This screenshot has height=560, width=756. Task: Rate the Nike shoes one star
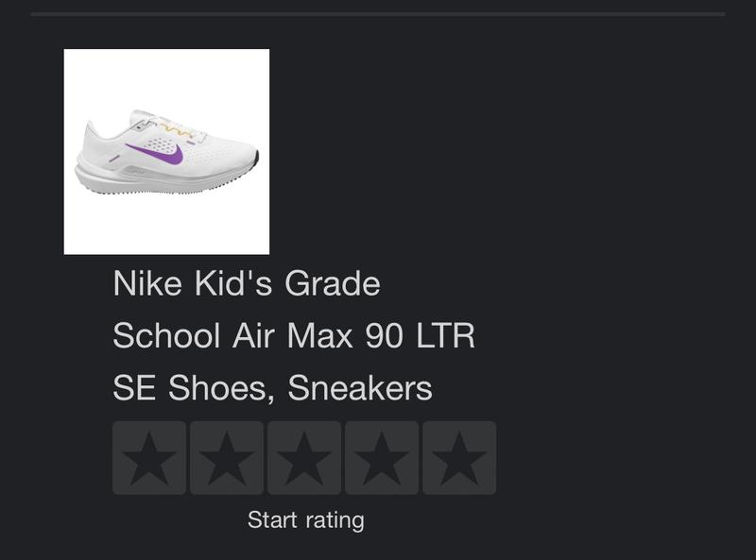(x=149, y=458)
